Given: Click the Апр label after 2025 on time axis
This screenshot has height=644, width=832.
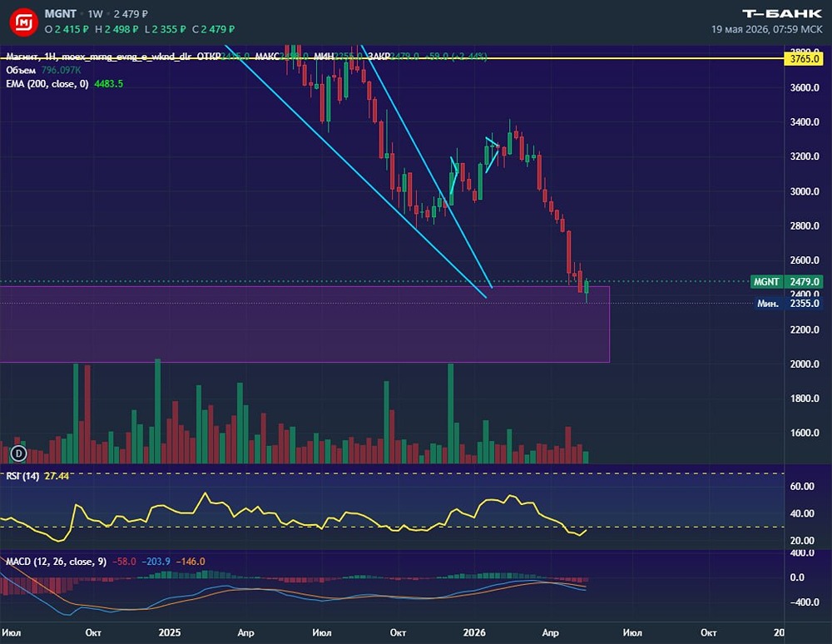Looking at the screenshot, I should [x=245, y=632].
